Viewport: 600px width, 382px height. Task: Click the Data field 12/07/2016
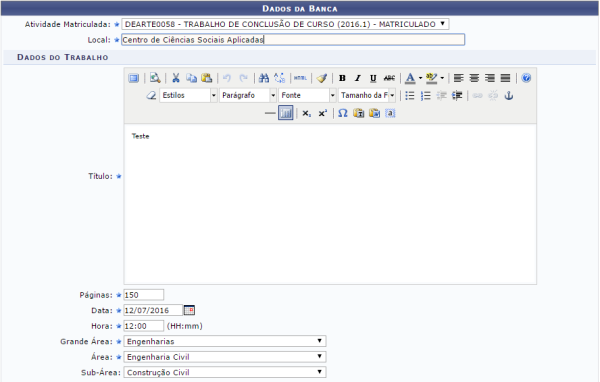coord(153,310)
